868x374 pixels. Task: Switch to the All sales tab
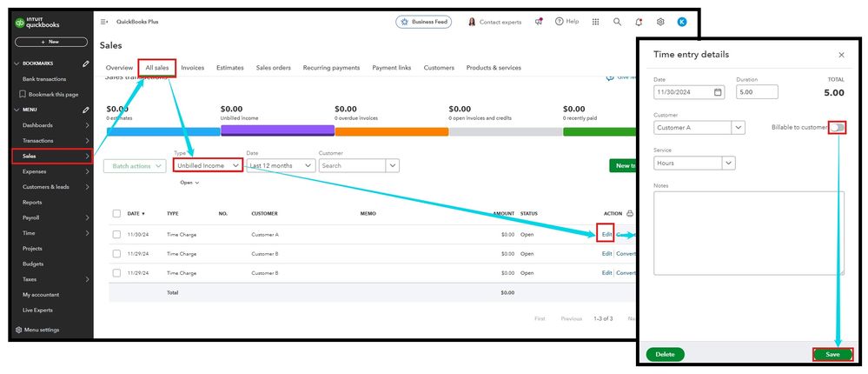click(157, 68)
